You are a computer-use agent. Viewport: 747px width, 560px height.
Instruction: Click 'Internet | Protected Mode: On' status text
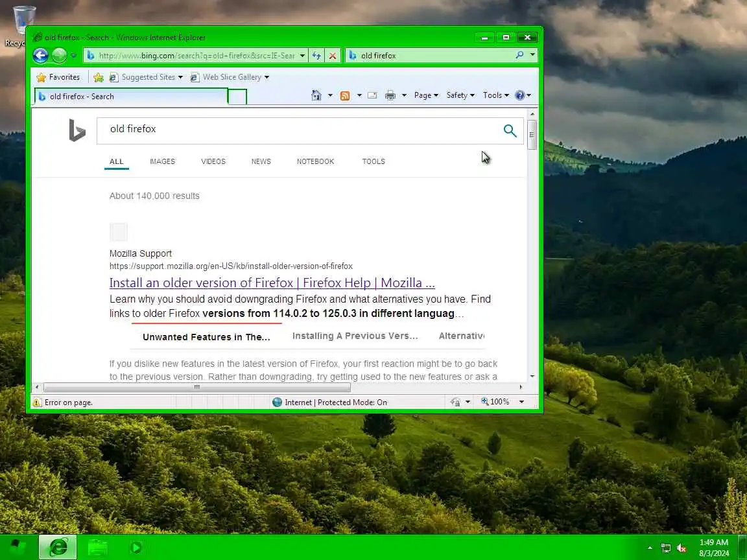[336, 402]
